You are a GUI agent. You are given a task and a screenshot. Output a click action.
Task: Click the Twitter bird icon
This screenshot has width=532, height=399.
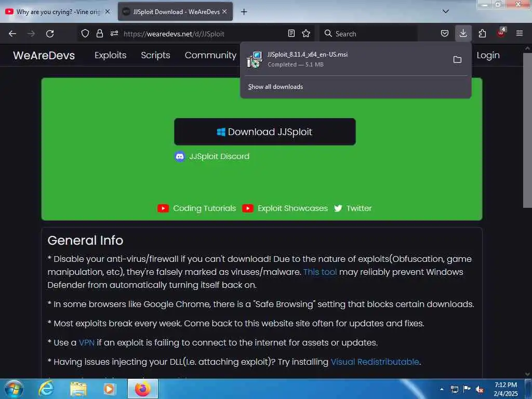[x=338, y=208]
